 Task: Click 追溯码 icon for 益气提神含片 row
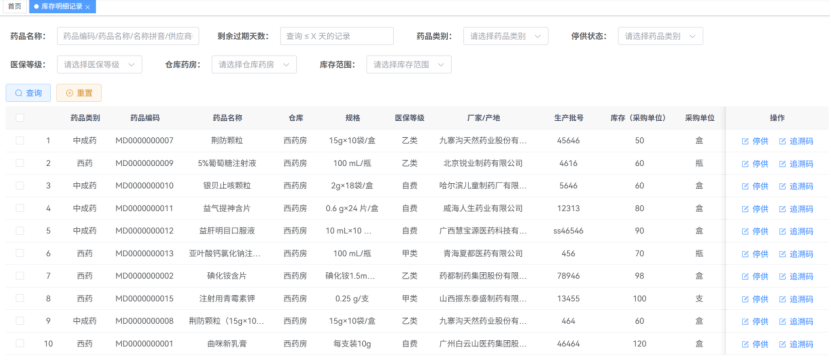[x=782, y=209]
